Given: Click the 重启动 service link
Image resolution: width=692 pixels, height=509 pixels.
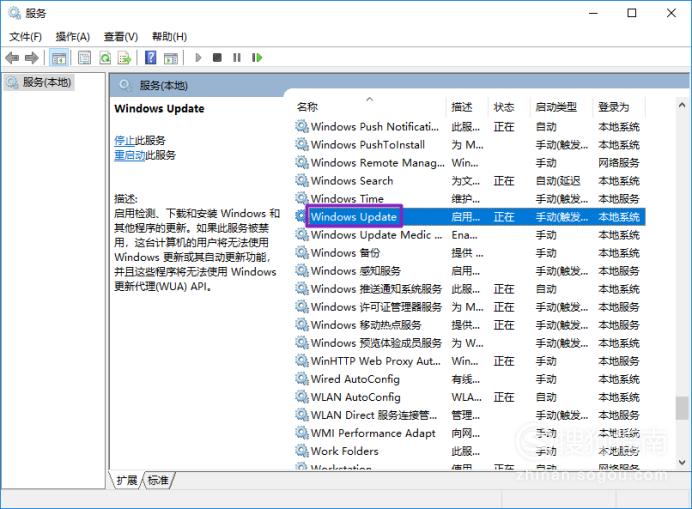Looking at the screenshot, I should (130, 155).
